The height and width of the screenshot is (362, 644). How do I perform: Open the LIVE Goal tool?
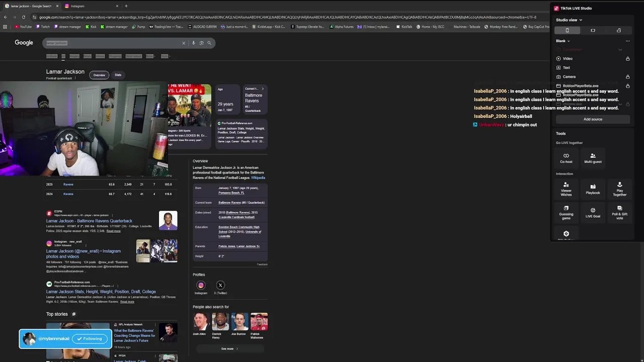coord(593,212)
